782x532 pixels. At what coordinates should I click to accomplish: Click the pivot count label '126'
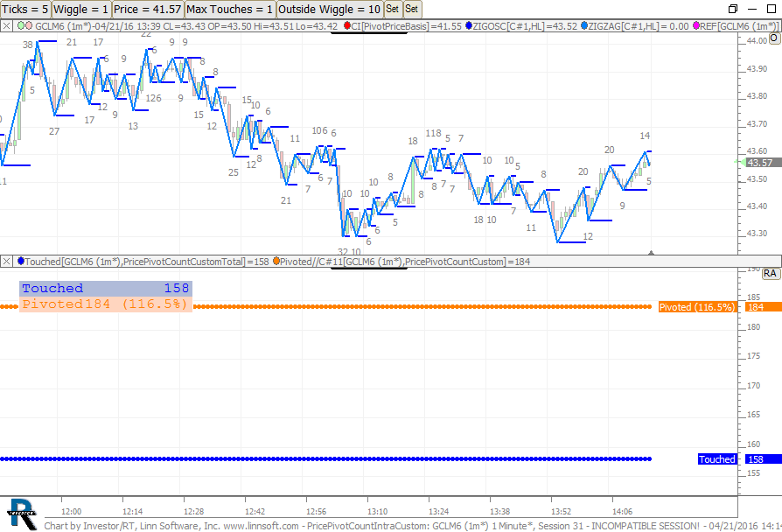click(x=154, y=98)
